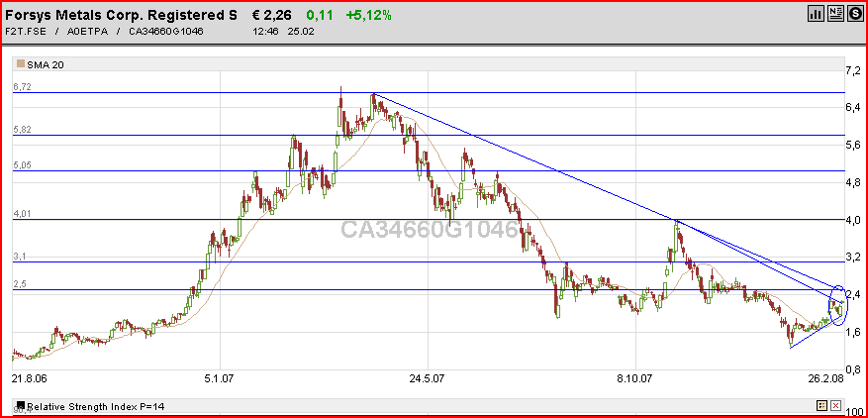Click the 2,5 horizontal line label
The height and width of the screenshot is (418, 868).
pos(20,284)
